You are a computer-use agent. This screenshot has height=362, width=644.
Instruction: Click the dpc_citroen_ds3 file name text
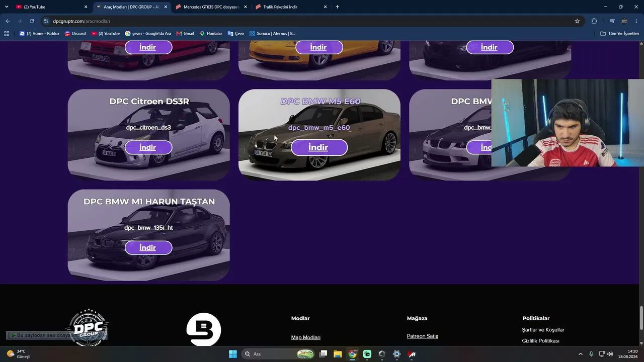[x=148, y=127]
